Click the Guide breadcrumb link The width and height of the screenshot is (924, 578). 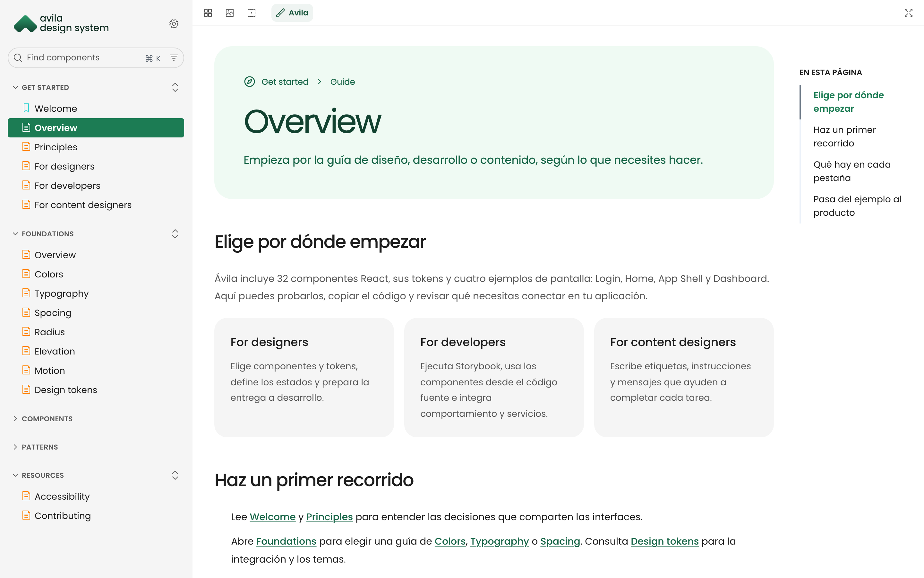[343, 82]
